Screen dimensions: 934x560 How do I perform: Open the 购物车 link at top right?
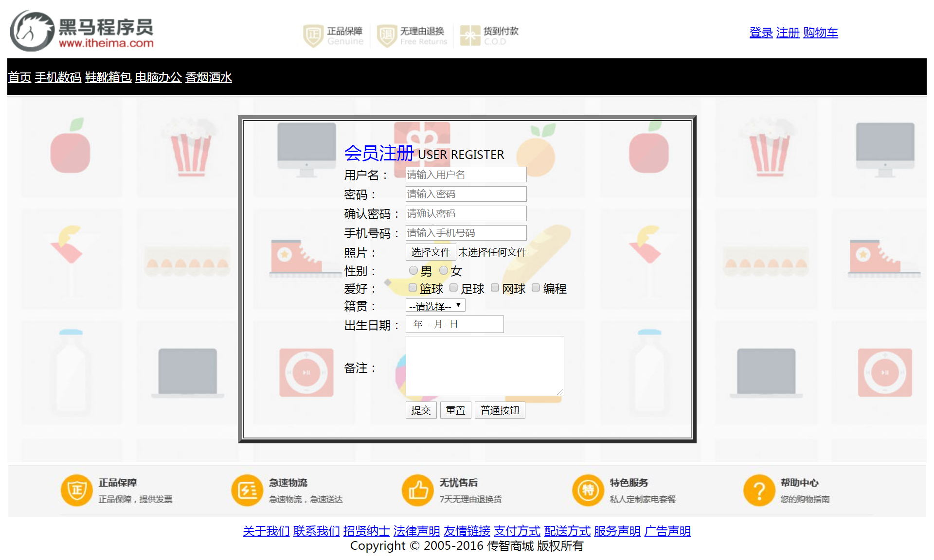(820, 33)
